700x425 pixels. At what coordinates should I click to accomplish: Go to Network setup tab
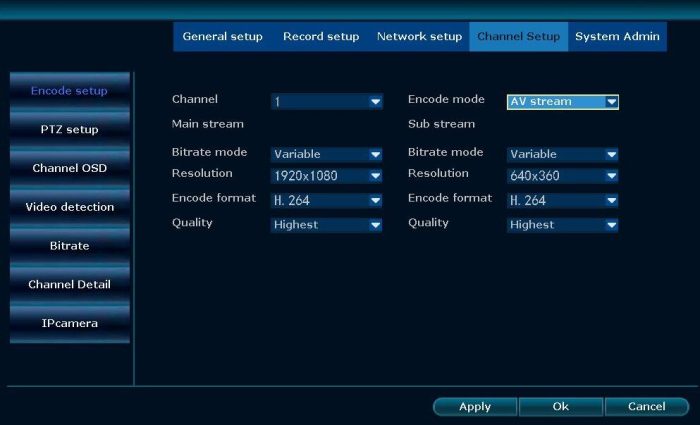[419, 37]
